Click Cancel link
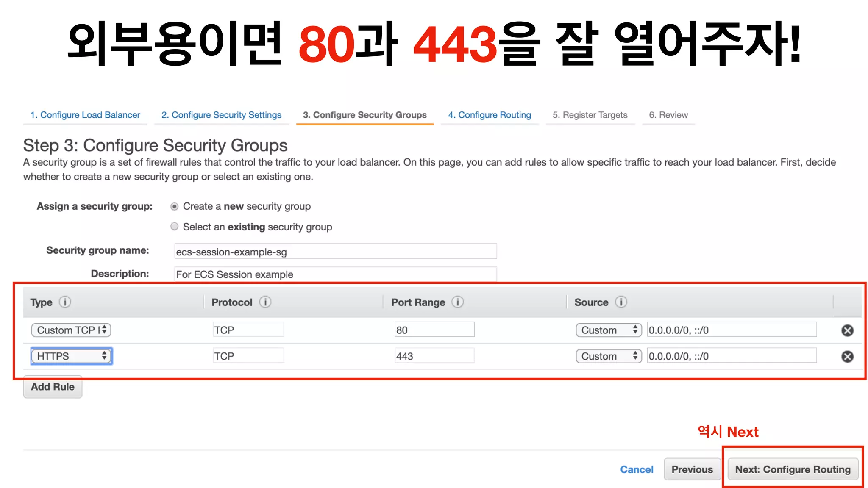Image resolution: width=868 pixels, height=488 pixels. [637, 469]
